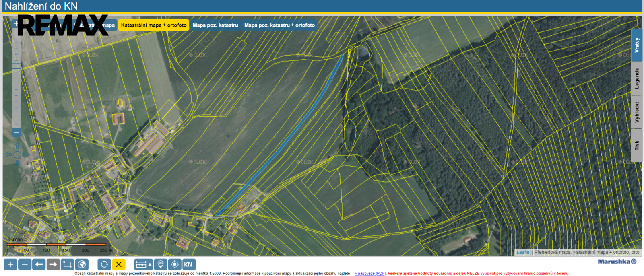644x276 pixels.
Task: Open the Vrstvy side panel
Action: [x=636, y=45]
